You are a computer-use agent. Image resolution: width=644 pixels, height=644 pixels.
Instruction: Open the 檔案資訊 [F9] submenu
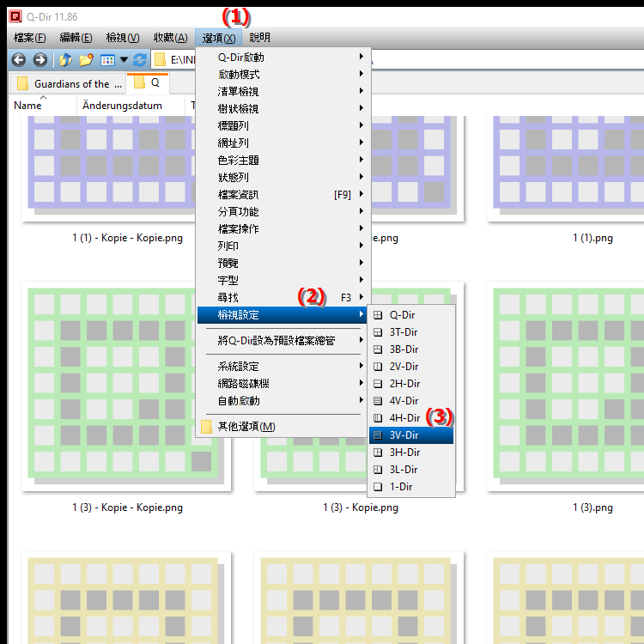tap(283, 195)
